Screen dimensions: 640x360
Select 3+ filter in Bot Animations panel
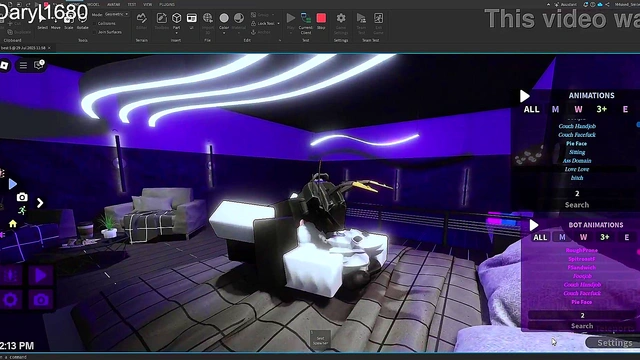pyautogui.click(x=604, y=237)
